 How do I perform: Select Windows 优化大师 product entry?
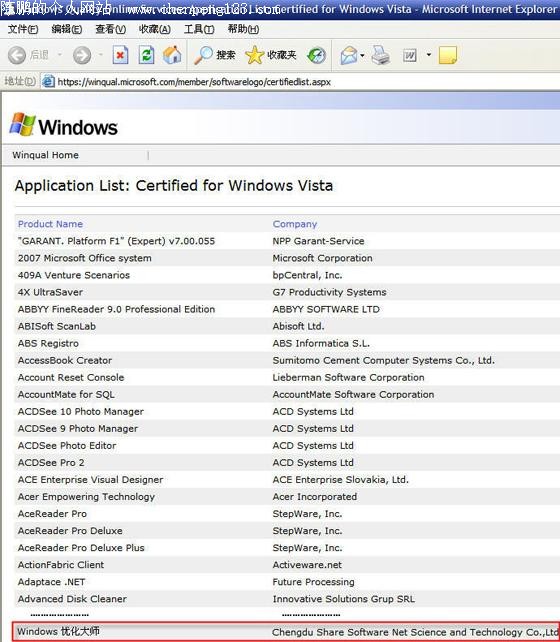coord(58,631)
